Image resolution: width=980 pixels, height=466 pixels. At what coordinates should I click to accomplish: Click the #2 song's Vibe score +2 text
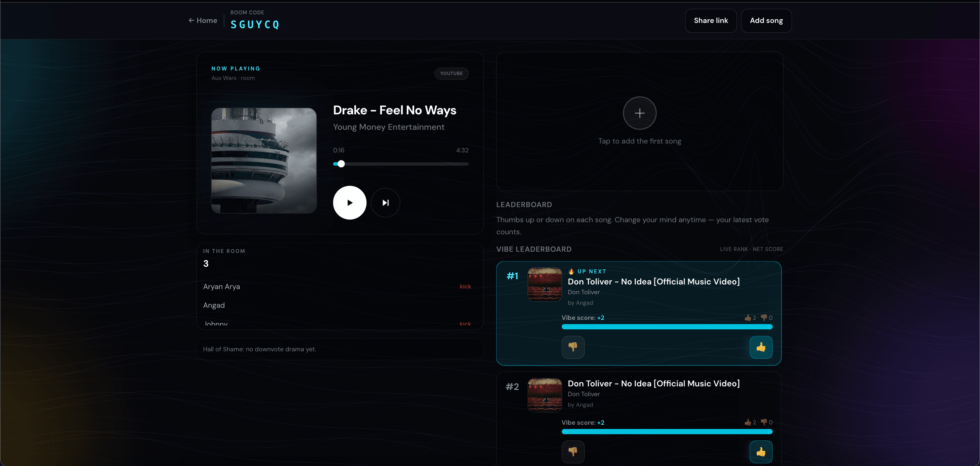click(583, 422)
